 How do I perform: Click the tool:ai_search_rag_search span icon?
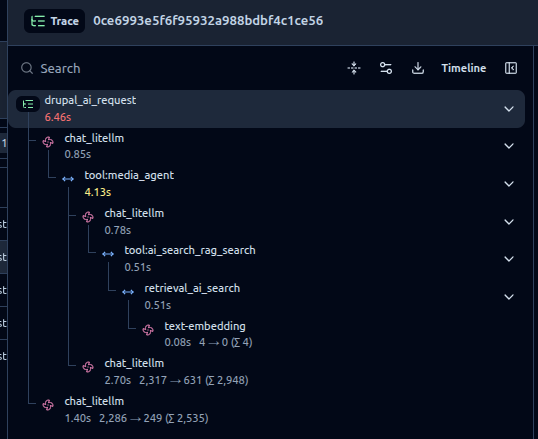point(108,254)
